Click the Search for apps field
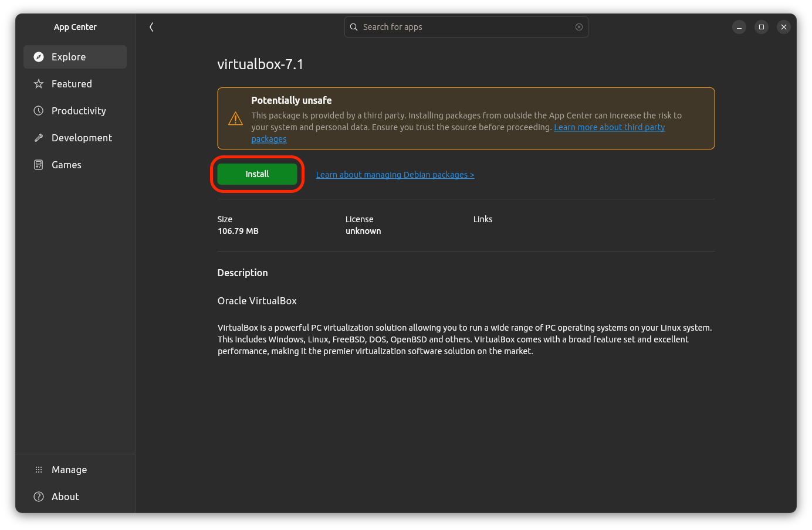The height and width of the screenshot is (530, 812). coord(466,27)
